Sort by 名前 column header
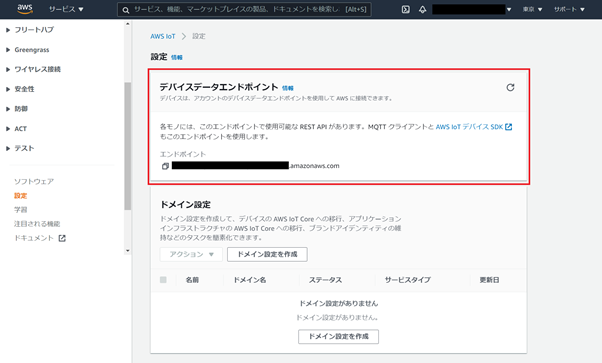 192,280
